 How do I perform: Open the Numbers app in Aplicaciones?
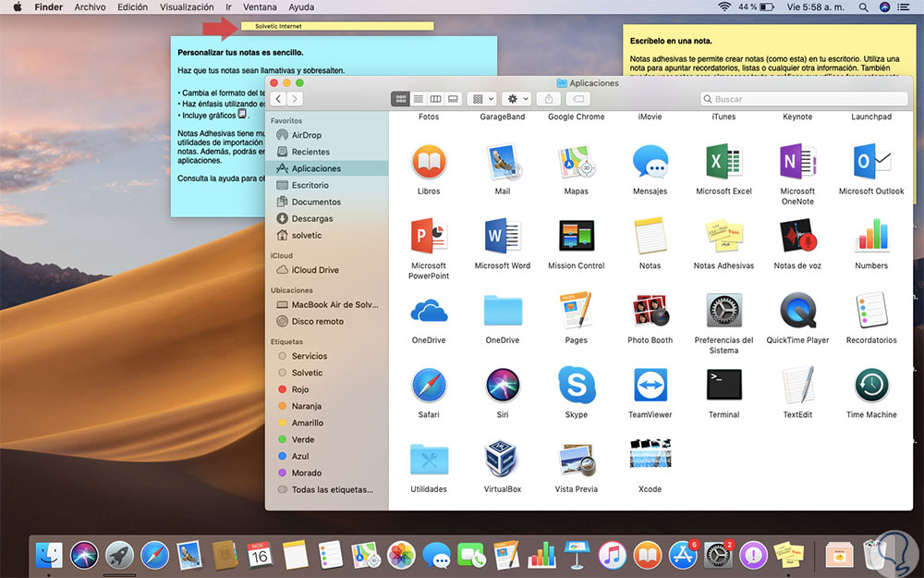pyautogui.click(x=871, y=236)
